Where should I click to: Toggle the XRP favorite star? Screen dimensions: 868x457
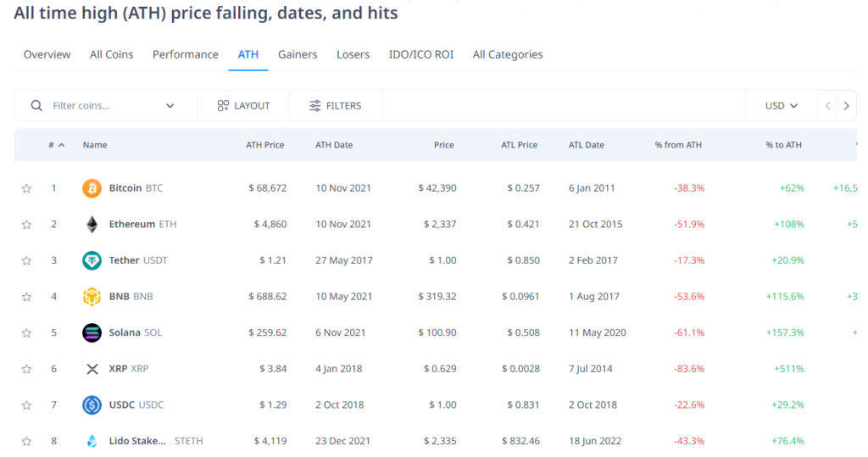tap(26, 369)
